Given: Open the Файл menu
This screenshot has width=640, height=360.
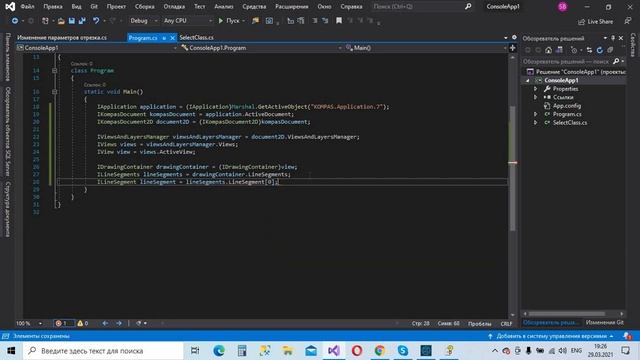Looking at the screenshot, I should [27, 7].
